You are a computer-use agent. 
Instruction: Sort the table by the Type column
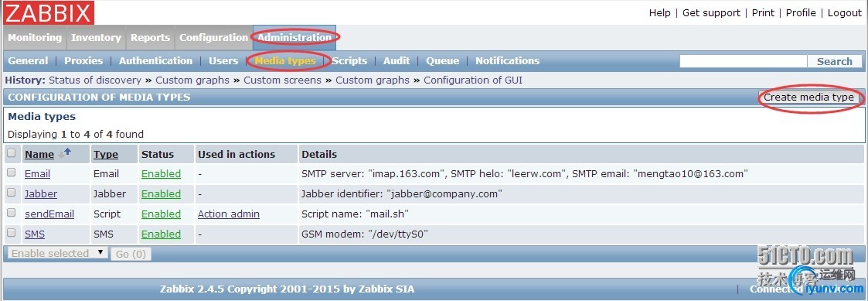click(x=106, y=154)
